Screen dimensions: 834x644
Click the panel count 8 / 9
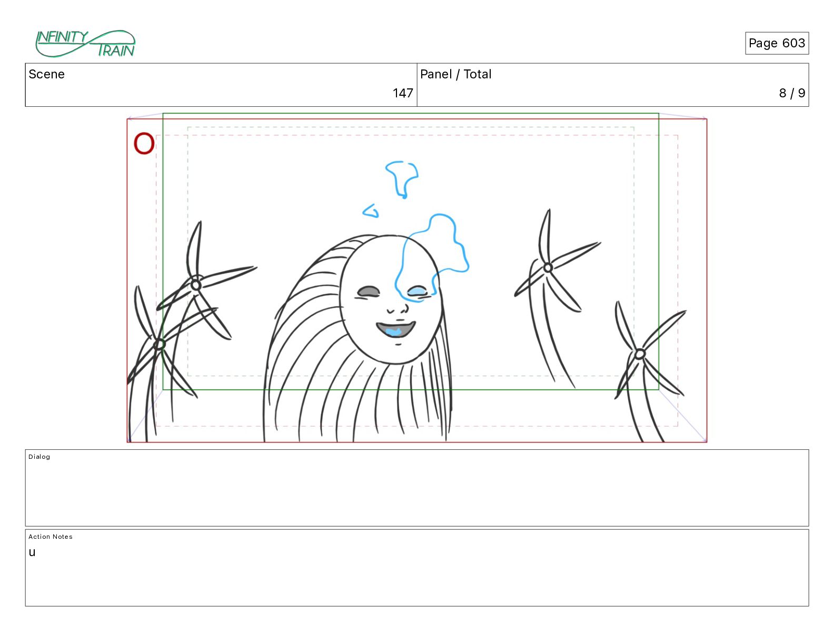click(x=792, y=93)
